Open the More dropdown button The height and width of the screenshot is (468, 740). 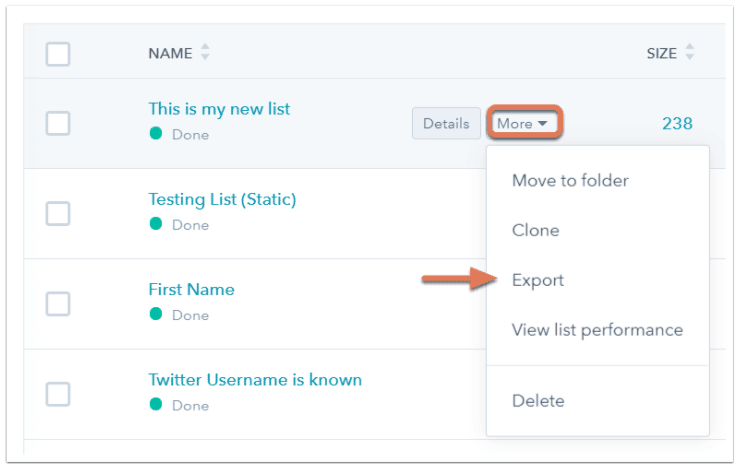(x=524, y=123)
